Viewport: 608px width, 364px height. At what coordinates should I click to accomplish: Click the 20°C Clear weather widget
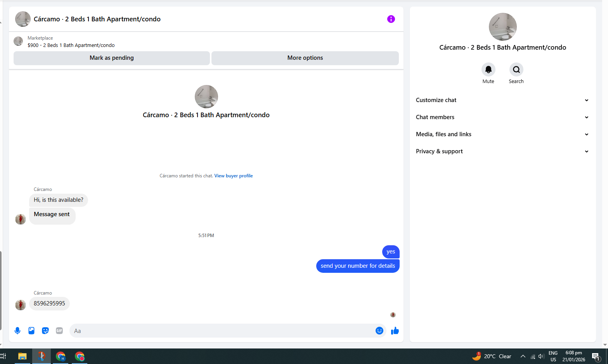click(492, 356)
